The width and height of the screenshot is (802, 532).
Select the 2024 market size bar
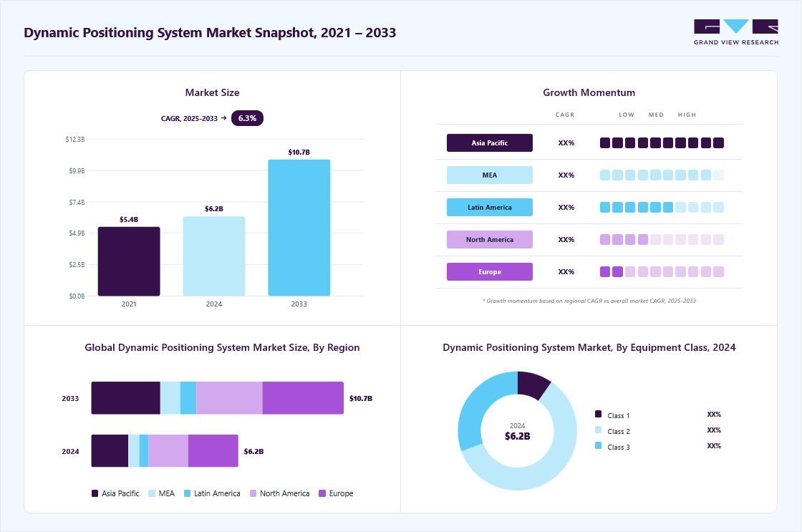click(214, 256)
